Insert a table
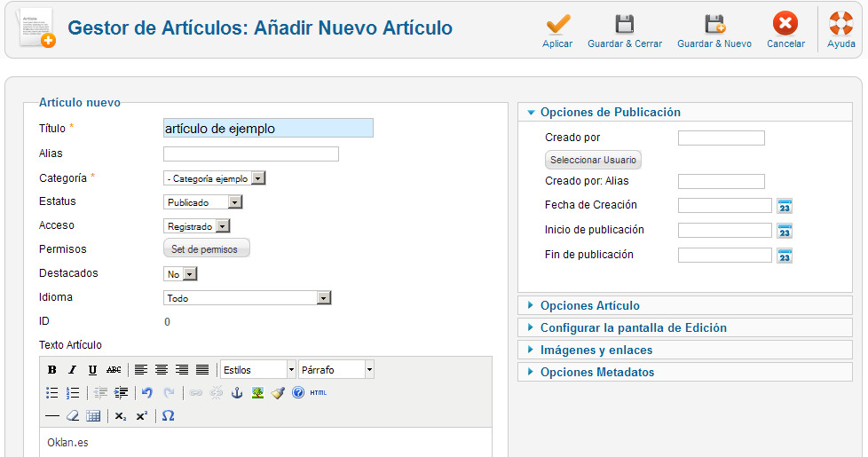Screen dimensions: 868x457 (93, 416)
